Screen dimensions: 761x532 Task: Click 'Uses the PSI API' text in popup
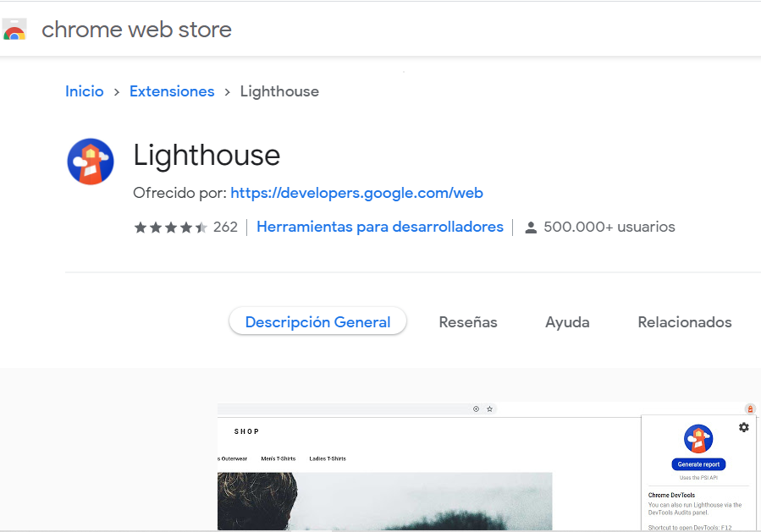point(698,478)
